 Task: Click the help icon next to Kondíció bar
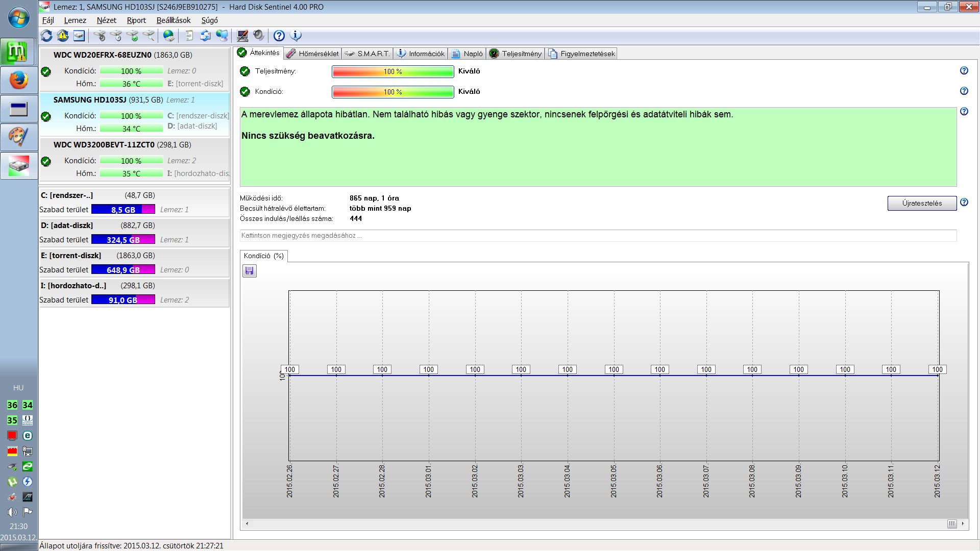964,91
